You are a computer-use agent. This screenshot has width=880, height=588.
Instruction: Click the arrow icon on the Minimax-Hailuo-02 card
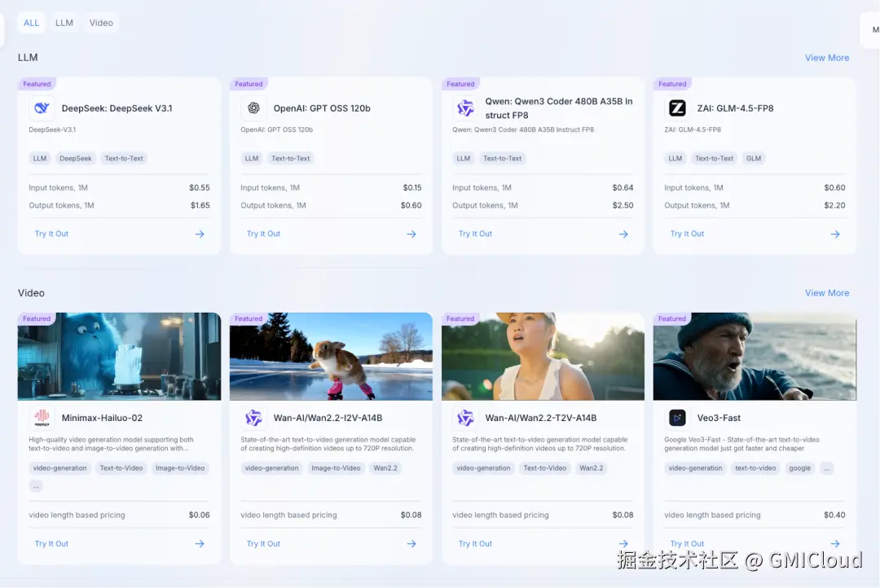coord(200,544)
